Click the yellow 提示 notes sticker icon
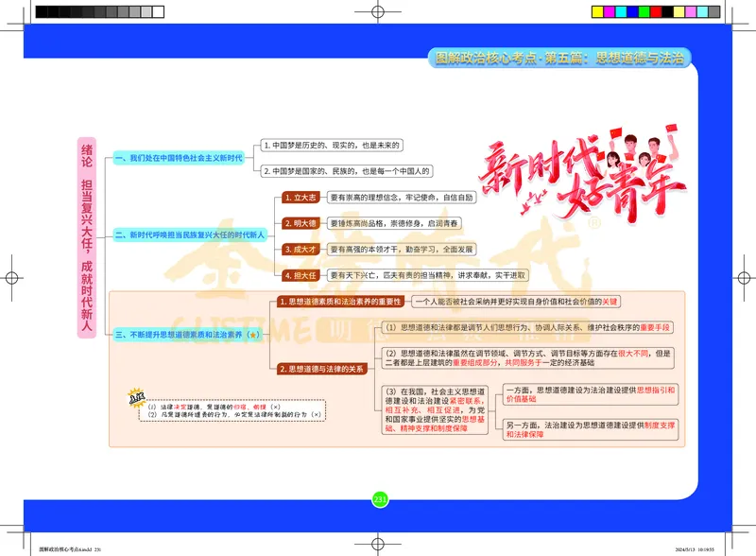756x556 pixels. [137, 397]
